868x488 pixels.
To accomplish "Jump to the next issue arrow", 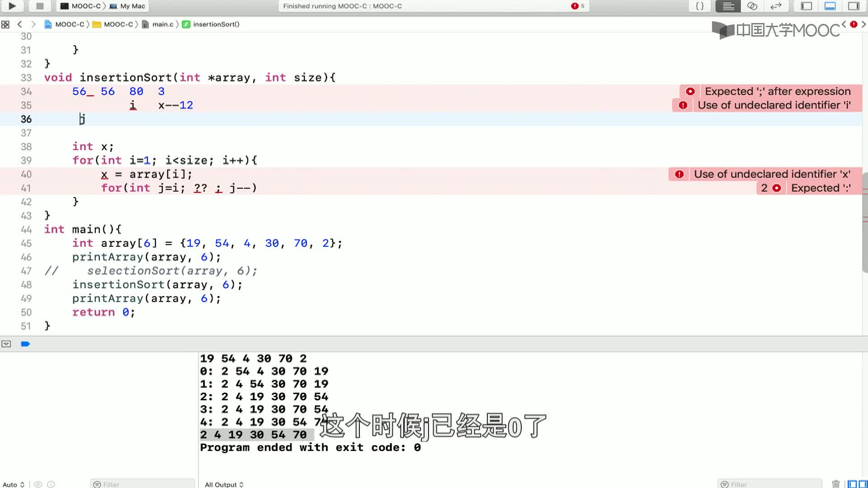I will click(x=863, y=24).
